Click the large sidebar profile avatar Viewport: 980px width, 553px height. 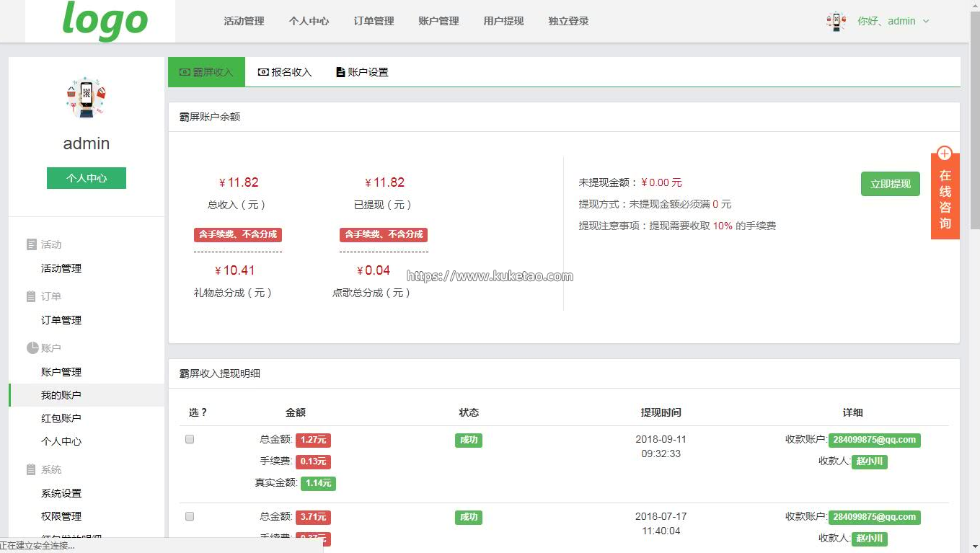(x=86, y=97)
